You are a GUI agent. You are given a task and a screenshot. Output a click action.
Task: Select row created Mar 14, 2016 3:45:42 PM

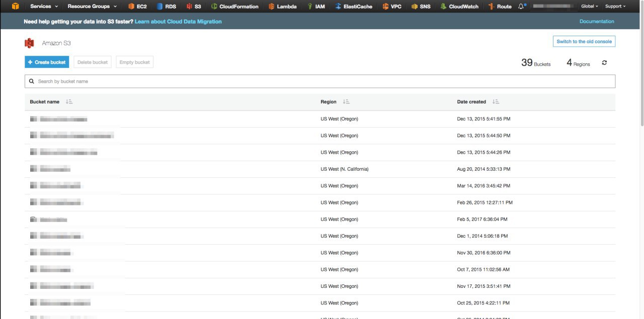click(320, 186)
